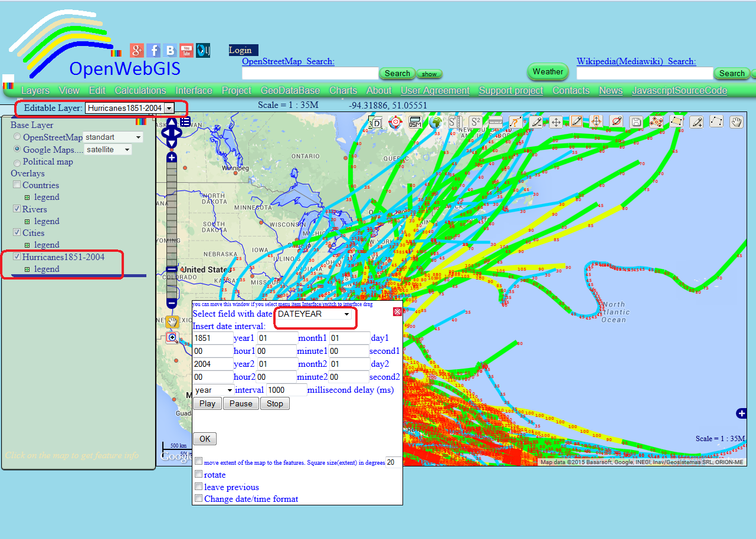Open the Layers menu
Screen dimensions: 756x539
tap(35, 90)
